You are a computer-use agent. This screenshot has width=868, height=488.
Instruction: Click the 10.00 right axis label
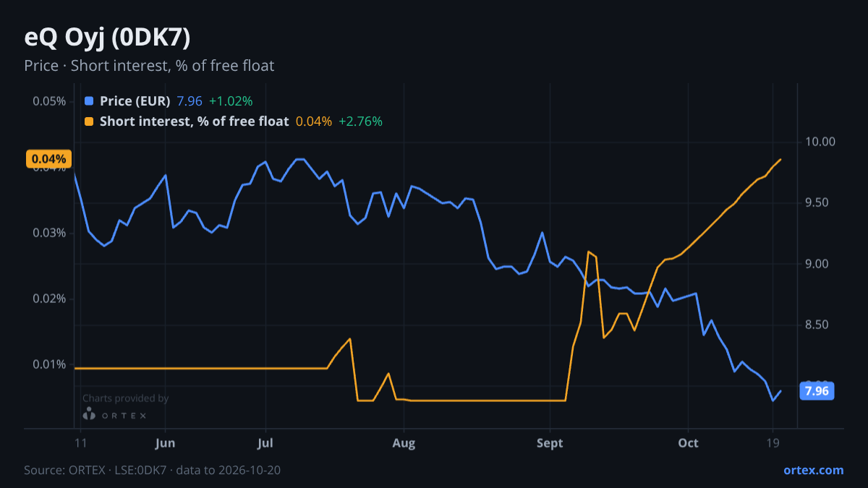pyautogui.click(x=820, y=142)
